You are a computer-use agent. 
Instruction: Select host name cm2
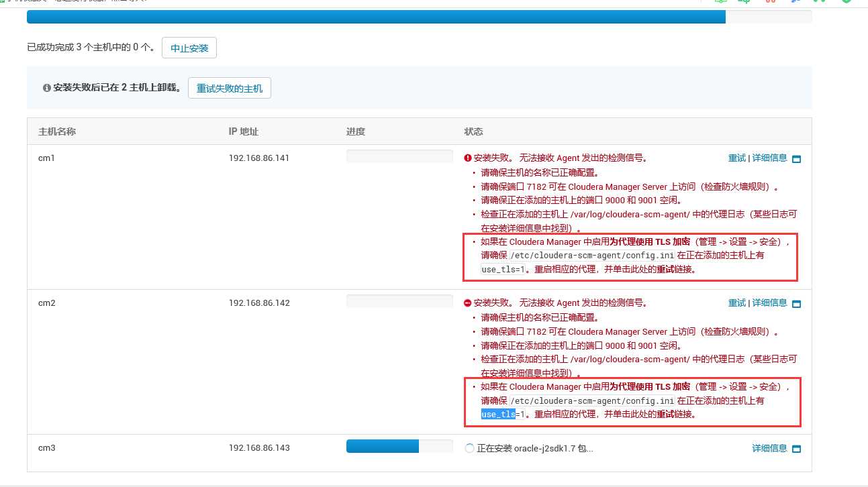[46, 303]
